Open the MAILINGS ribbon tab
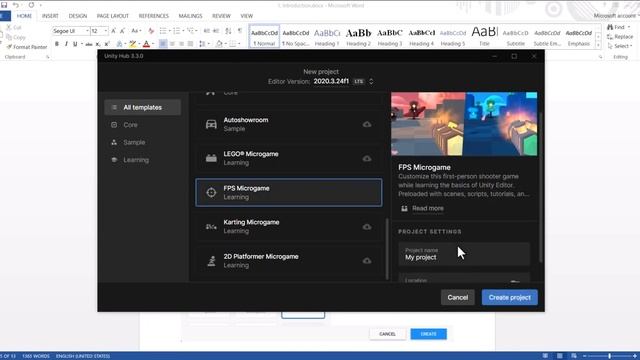Image resolution: width=640 pixels, height=360 pixels. 190,16
